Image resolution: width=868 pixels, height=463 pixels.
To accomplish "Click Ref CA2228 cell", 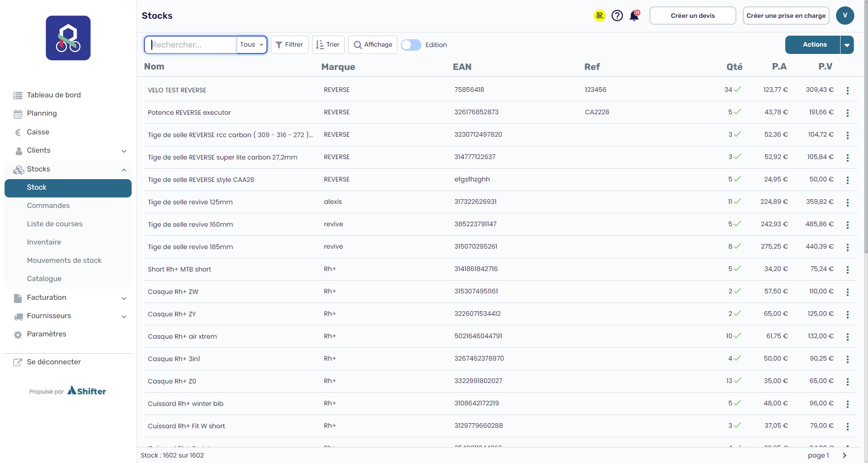I will tap(597, 112).
